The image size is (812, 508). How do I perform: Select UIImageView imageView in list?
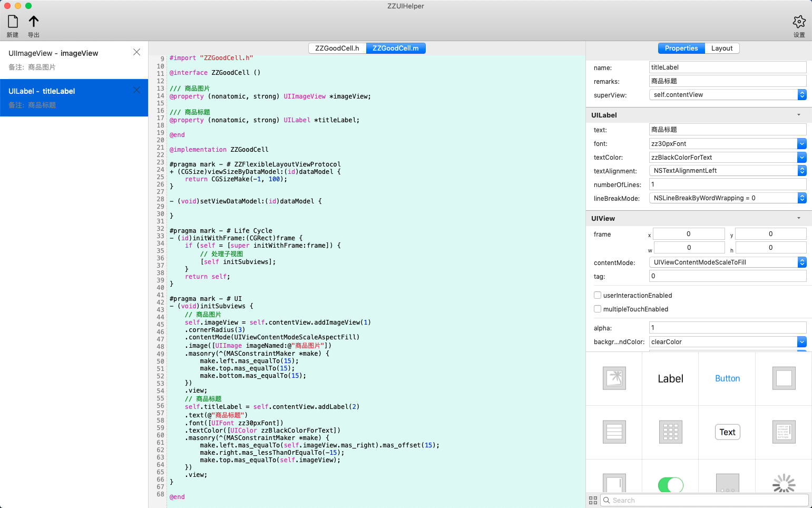click(x=74, y=60)
